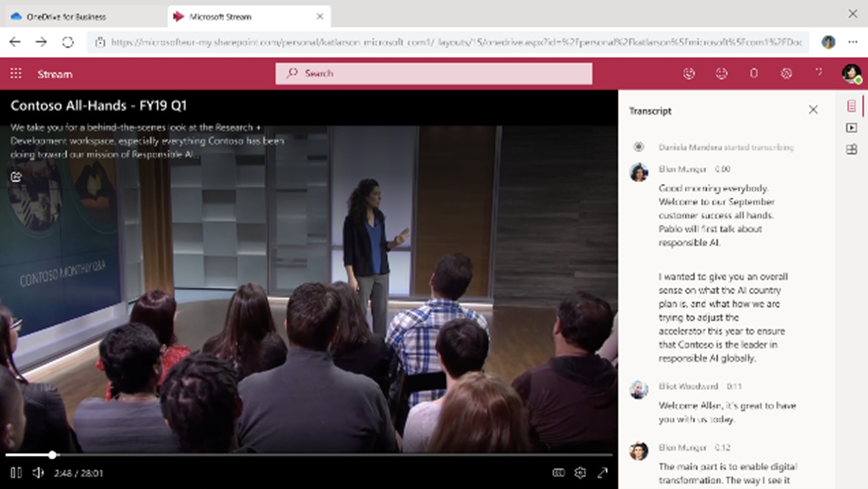Go forward in browser
Screen dimensions: 868x489
point(41,42)
